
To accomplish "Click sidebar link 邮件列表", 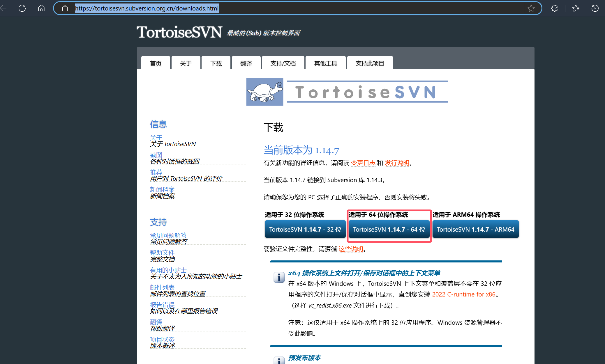I will pyautogui.click(x=162, y=287).
